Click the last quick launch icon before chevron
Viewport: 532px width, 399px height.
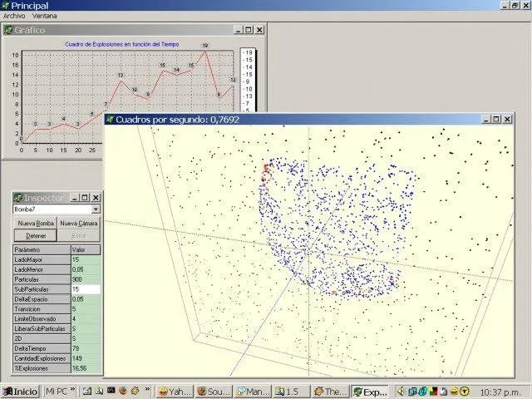click(x=135, y=391)
